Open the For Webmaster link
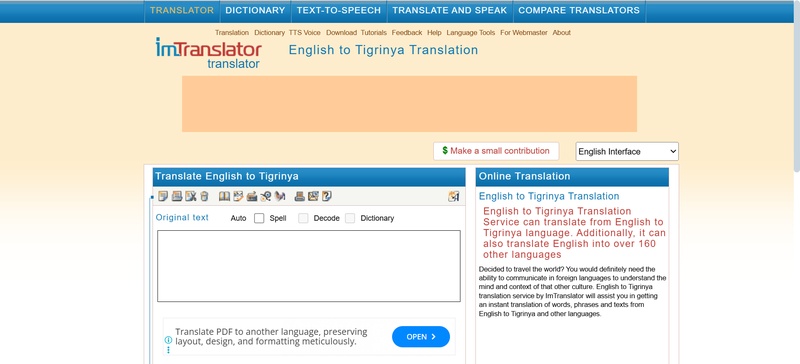This screenshot has height=364, width=800. click(x=524, y=33)
